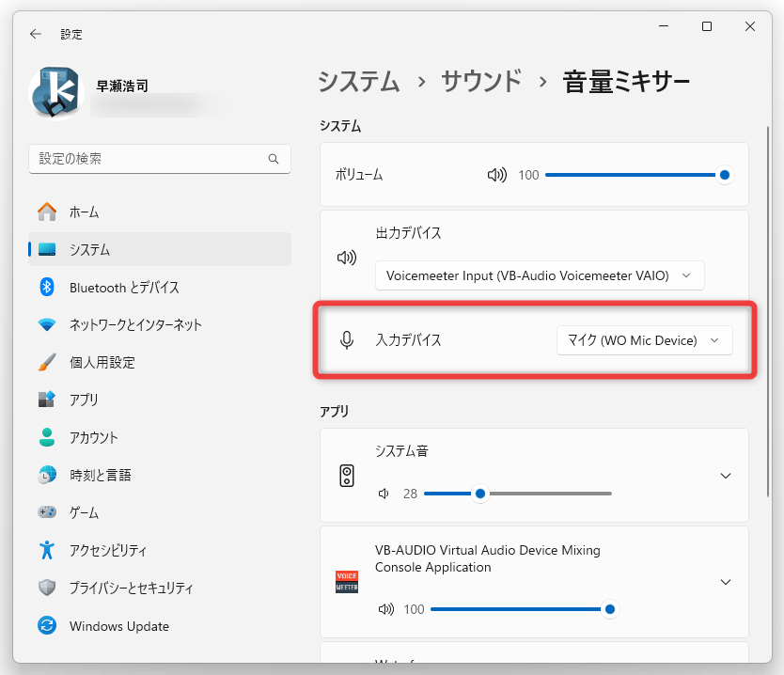The height and width of the screenshot is (675, 784).
Task: Click the search magnifier icon
Action: pyautogui.click(x=273, y=159)
